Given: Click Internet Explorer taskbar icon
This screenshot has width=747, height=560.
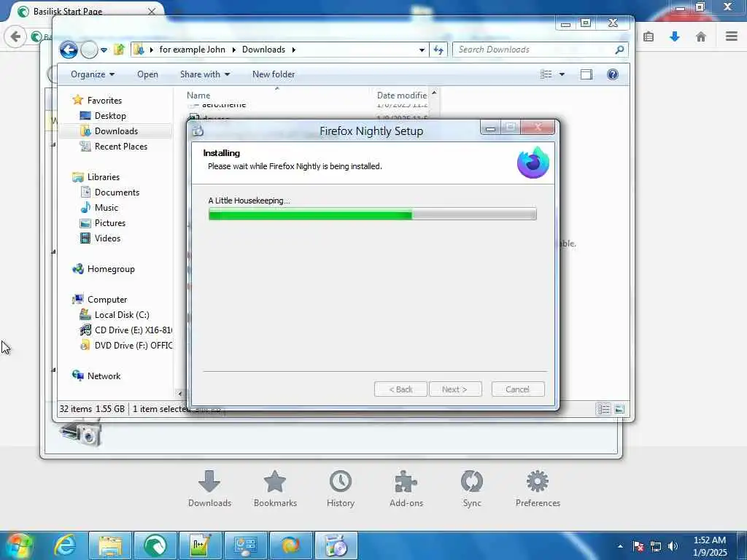Looking at the screenshot, I should [65, 545].
